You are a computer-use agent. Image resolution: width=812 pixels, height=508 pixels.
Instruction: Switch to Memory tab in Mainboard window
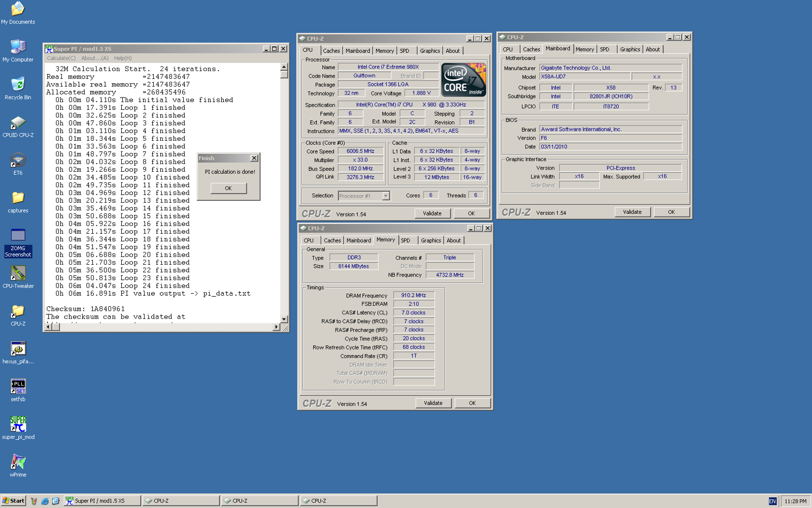[585, 49]
